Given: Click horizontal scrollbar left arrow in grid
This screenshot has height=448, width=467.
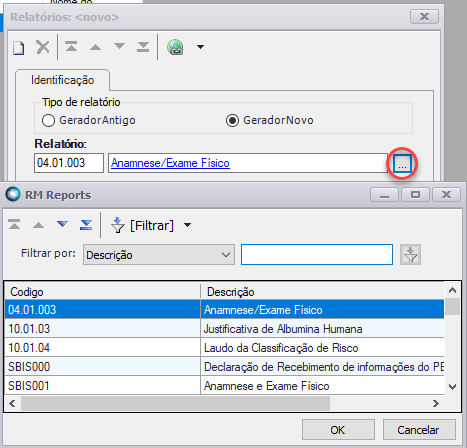Looking at the screenshot, I should click(x=12, y=403).
